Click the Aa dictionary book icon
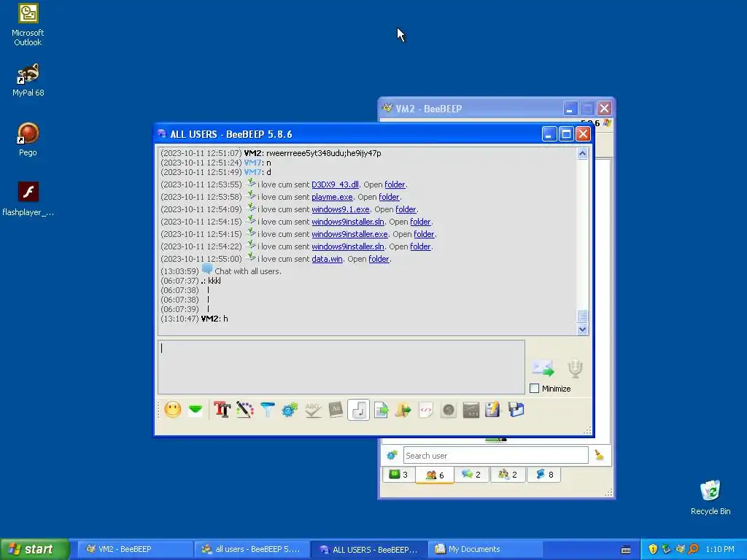 [x=336, y=410]
